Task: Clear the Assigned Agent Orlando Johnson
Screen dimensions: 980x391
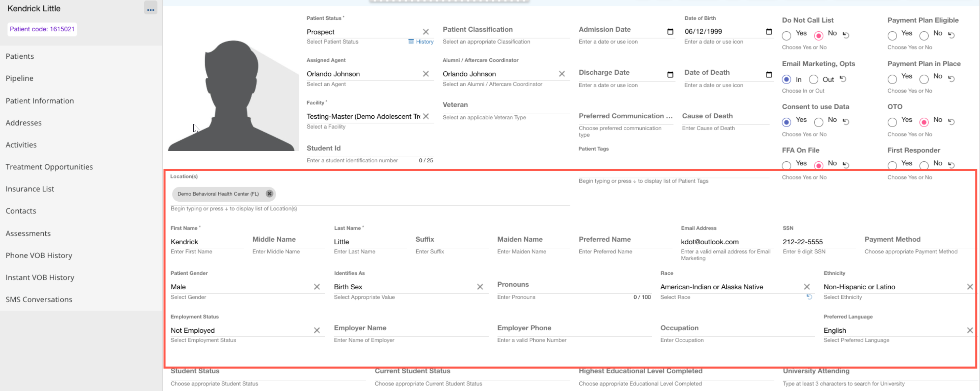Action: (x=426, y=74)
